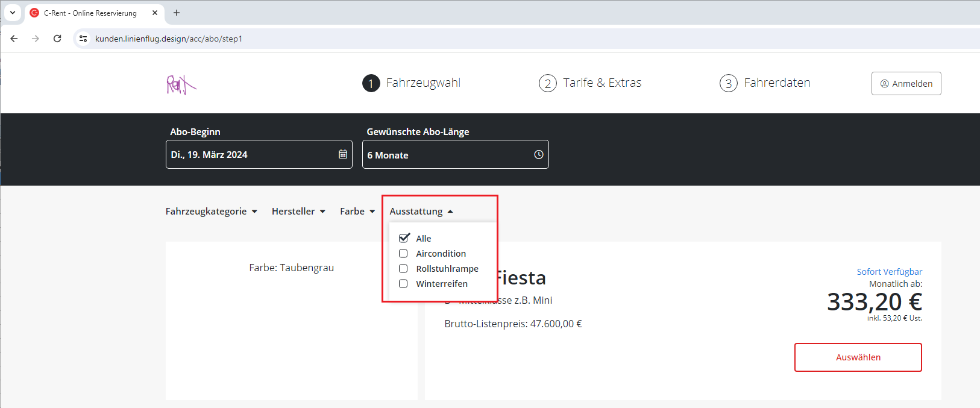Screen dimensions: 980x408
Task: Click the clock icon in Abo-Länge field
Action: [x=538, y=155]
